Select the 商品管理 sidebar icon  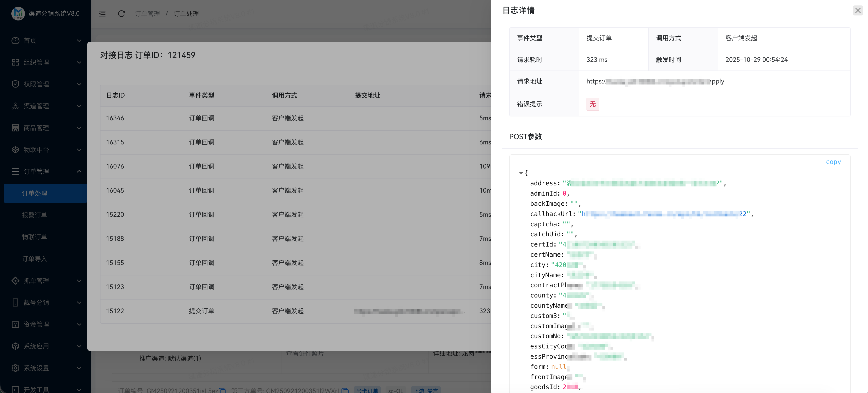pos(15,128)
